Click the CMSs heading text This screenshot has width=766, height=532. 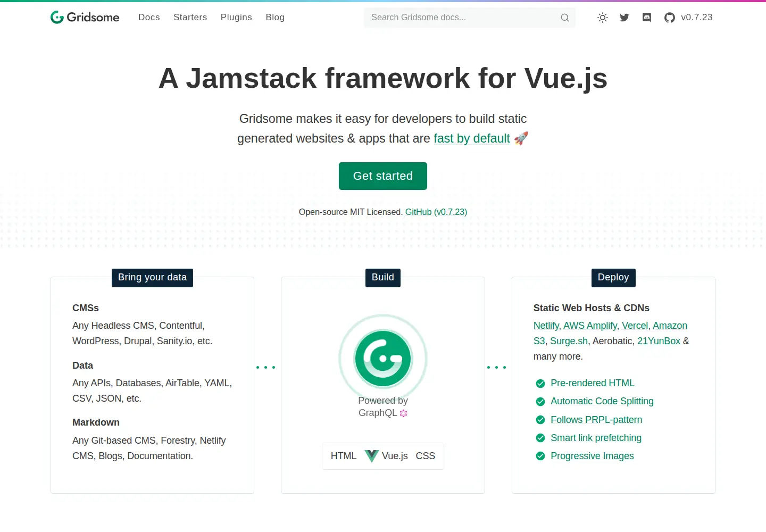tap(86, 308)
